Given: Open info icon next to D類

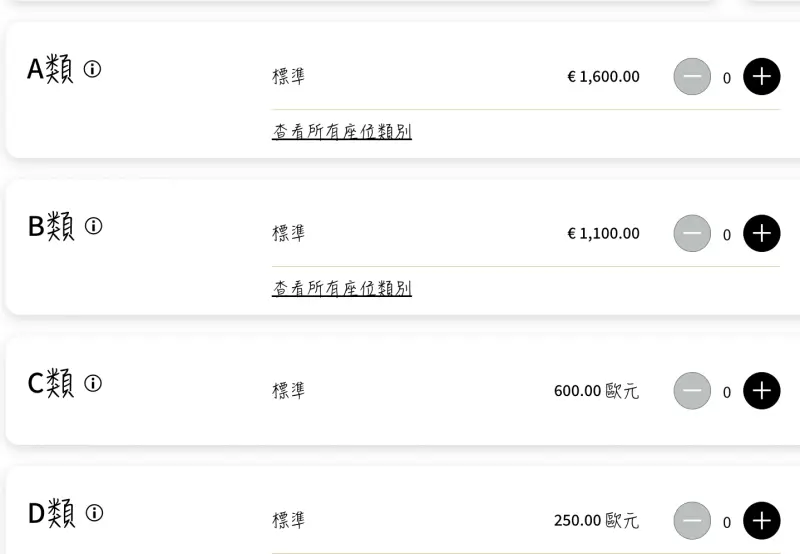Looking at the screenshot, I should click(x=94, y=513).
